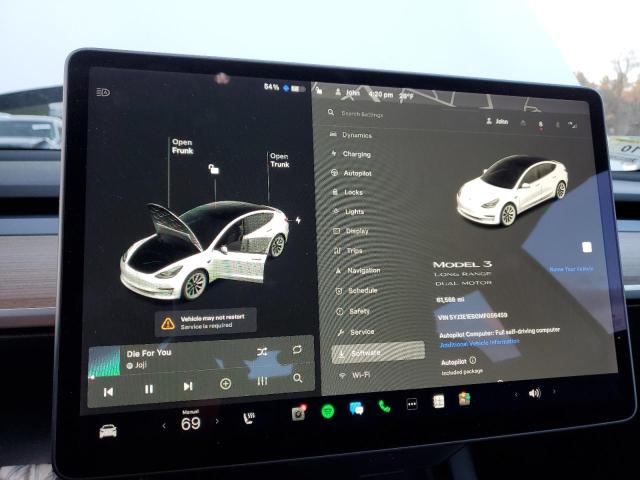Open the John driver profile dropdown in settings

(x=497, y=121)
